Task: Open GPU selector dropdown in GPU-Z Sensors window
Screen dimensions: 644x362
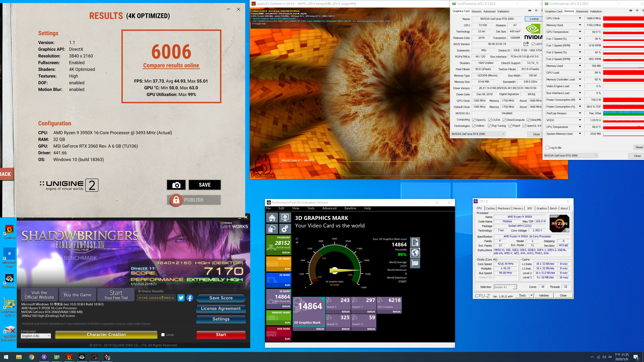Action: 571,155
